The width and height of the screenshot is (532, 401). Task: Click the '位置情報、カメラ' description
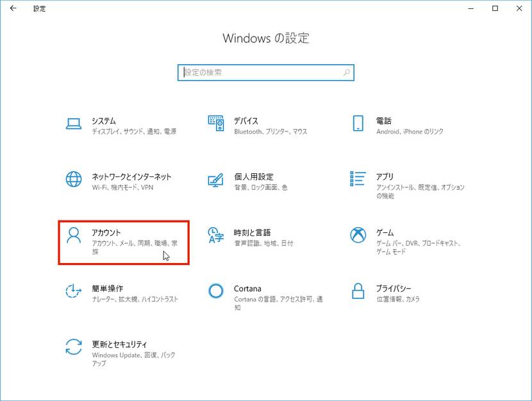[398, 299]
